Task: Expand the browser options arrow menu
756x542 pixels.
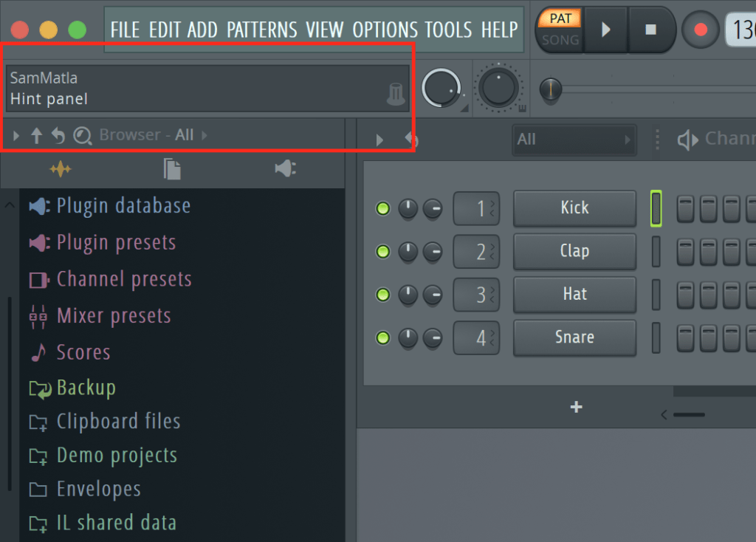Action: [16, 135]
